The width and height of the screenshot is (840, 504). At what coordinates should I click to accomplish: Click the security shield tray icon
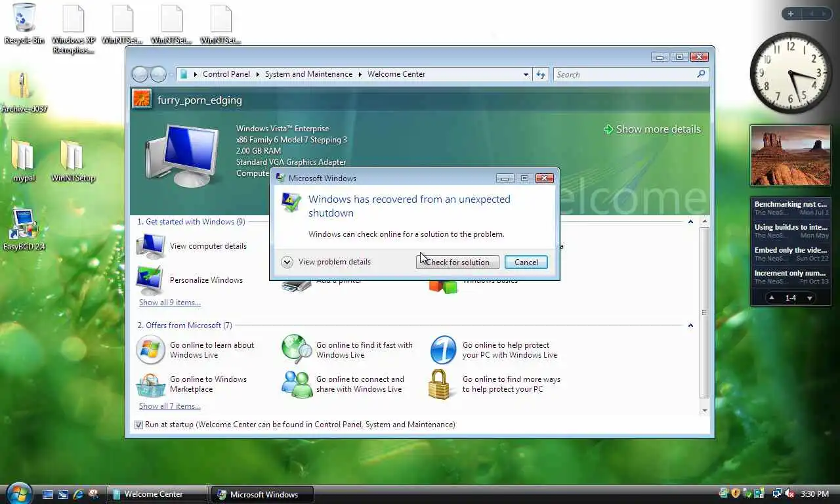coord(736,493)
